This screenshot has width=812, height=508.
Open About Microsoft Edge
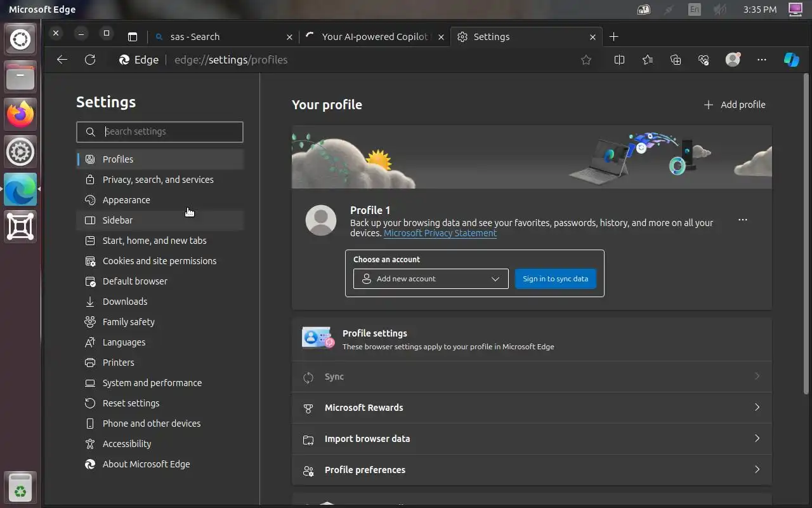[x=160, y=464]
